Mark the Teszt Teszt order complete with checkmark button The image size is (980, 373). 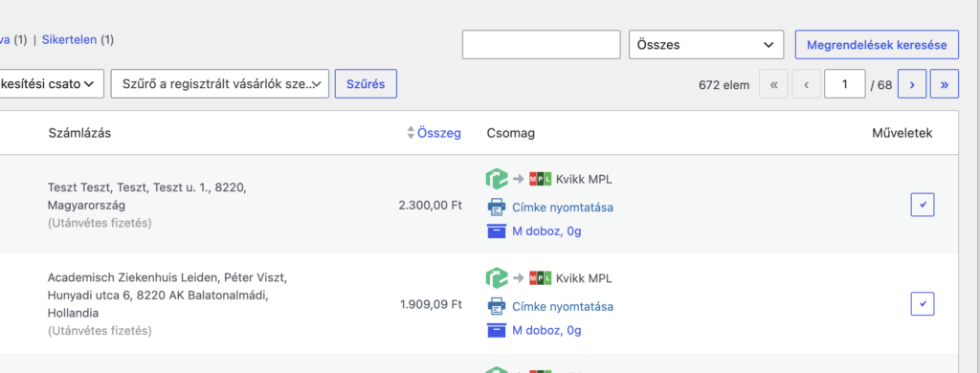click(923, 205)
